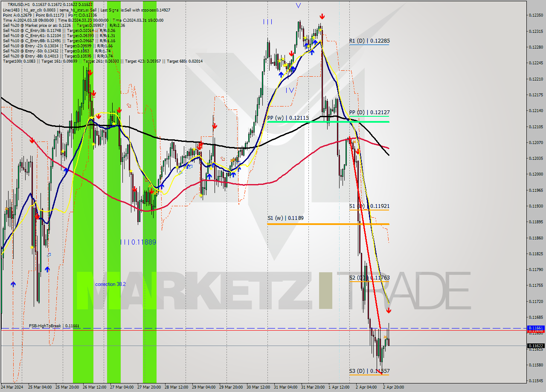
Task: Click the 0.12350 price axis label
Action: (x=536, y=15)
